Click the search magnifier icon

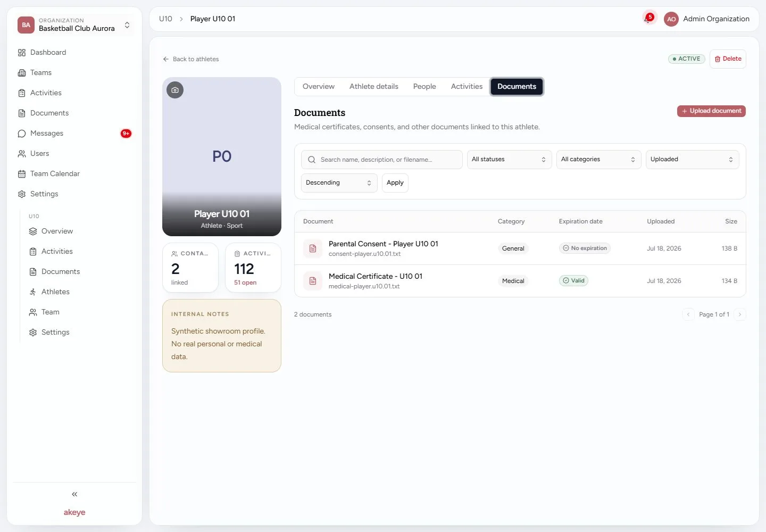click(x=312, y=160)
